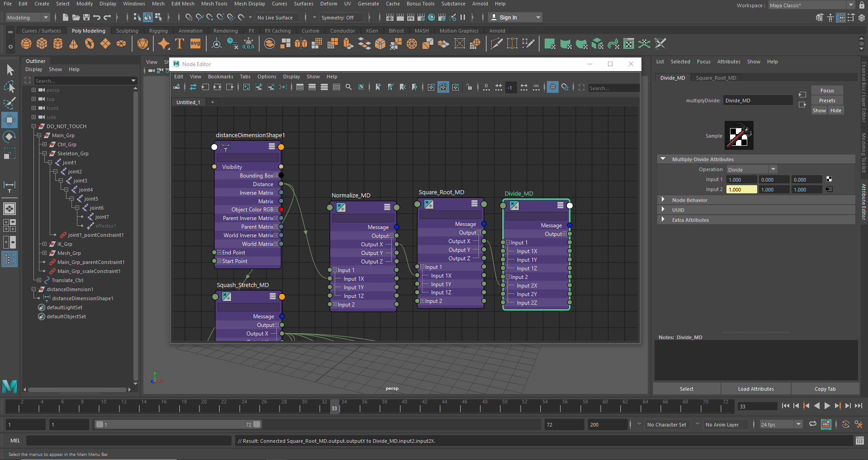Click the Copy Tab button
Screen dimensions: 868x460
click(825, 389)
